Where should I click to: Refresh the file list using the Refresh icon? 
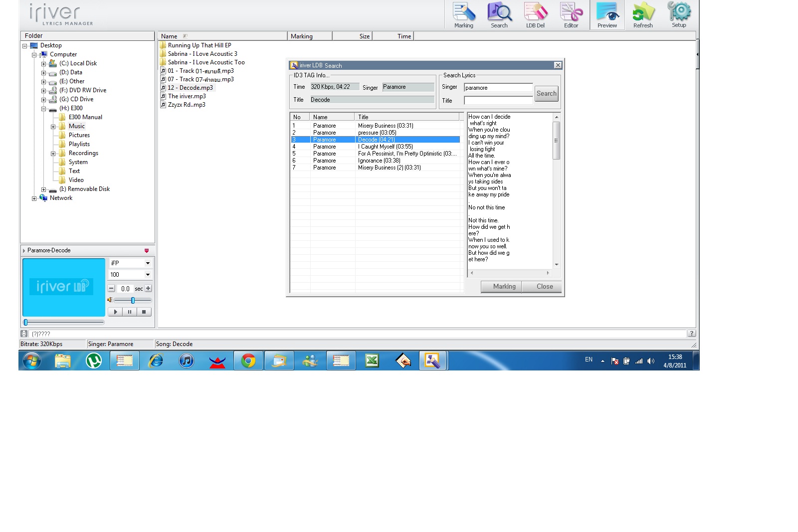click(643, 15)
